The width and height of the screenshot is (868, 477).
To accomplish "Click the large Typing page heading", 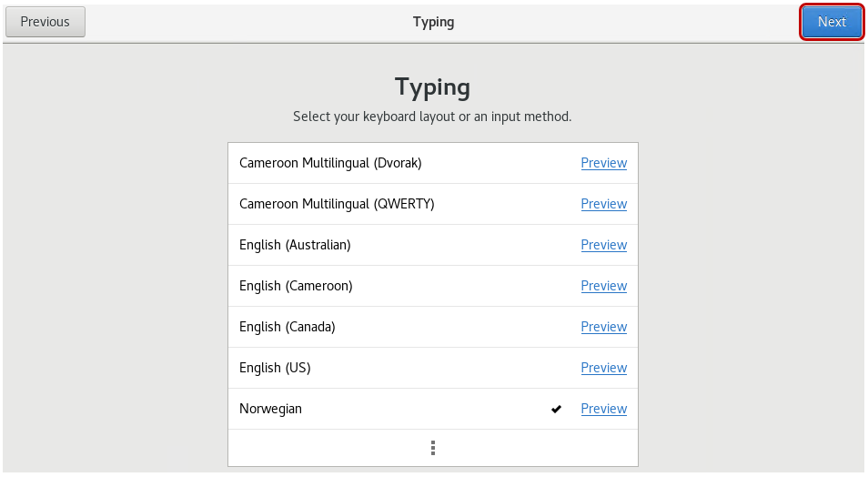I will click(433, 87).
